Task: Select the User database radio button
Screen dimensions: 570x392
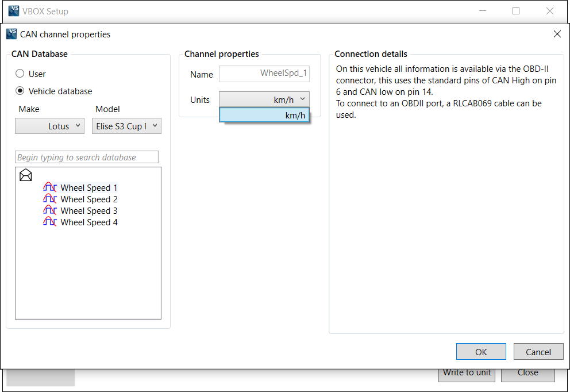Action: 20,74
